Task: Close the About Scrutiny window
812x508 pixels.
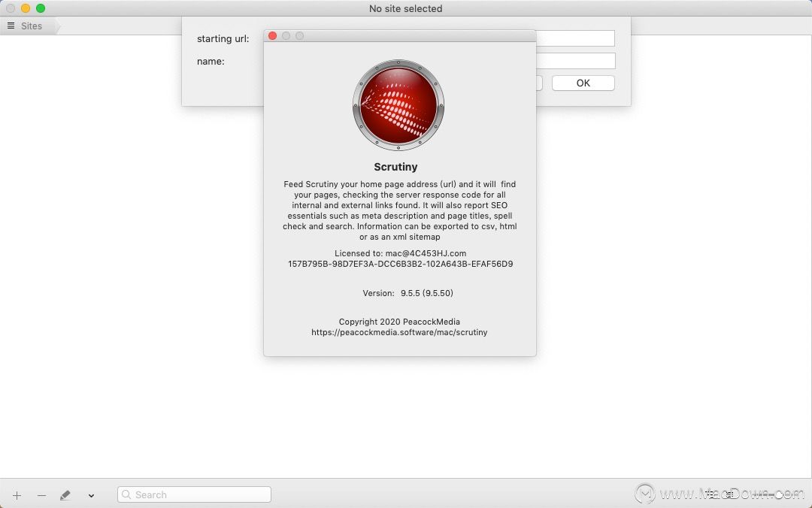Action: (x=272, y=36)
